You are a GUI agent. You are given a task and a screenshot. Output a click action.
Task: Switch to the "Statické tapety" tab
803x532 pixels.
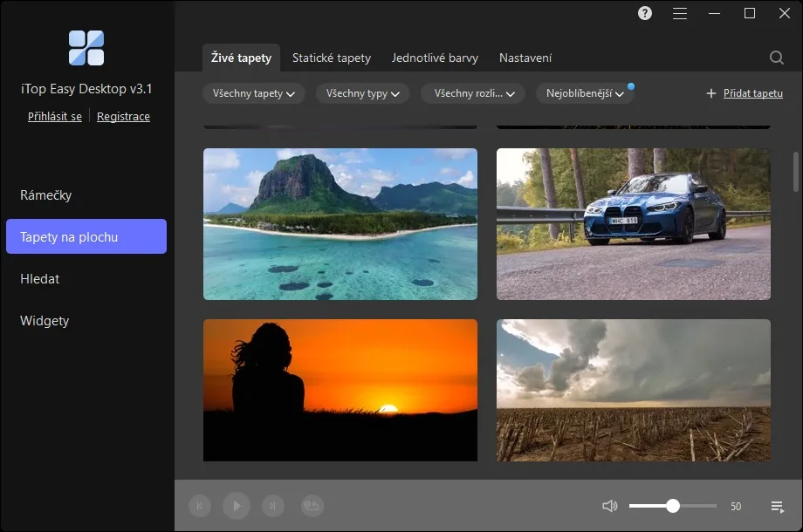coord(332,58)
